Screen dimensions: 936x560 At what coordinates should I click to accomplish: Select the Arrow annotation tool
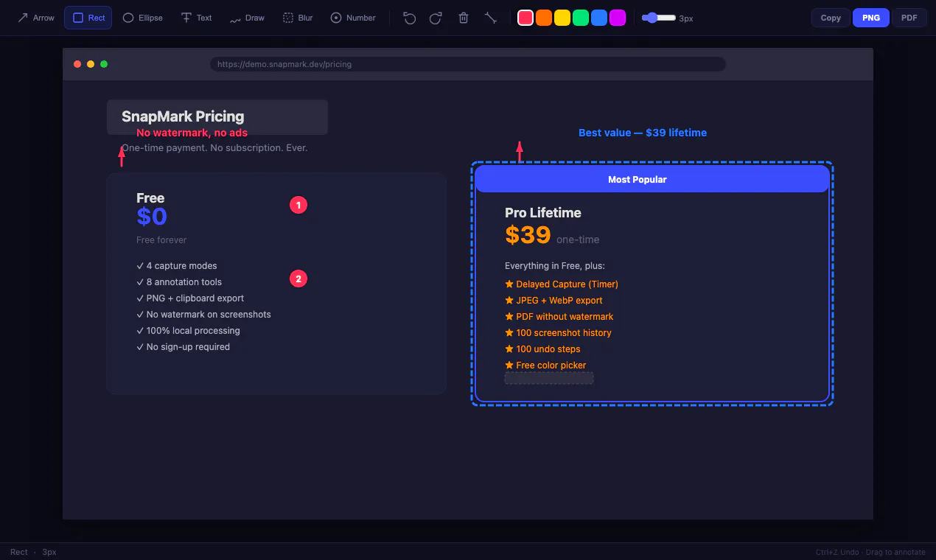[x=36, y=18]
